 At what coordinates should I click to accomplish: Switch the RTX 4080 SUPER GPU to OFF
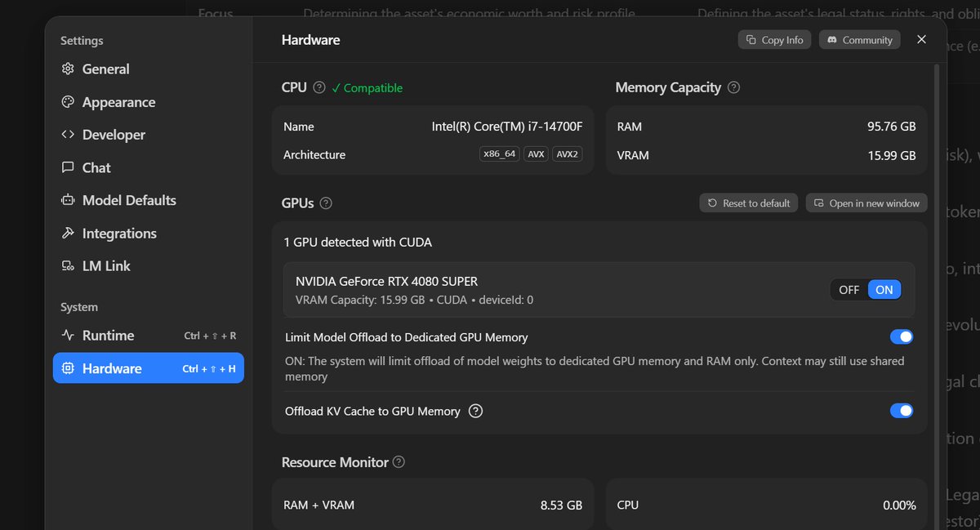[x=849, y=289]
